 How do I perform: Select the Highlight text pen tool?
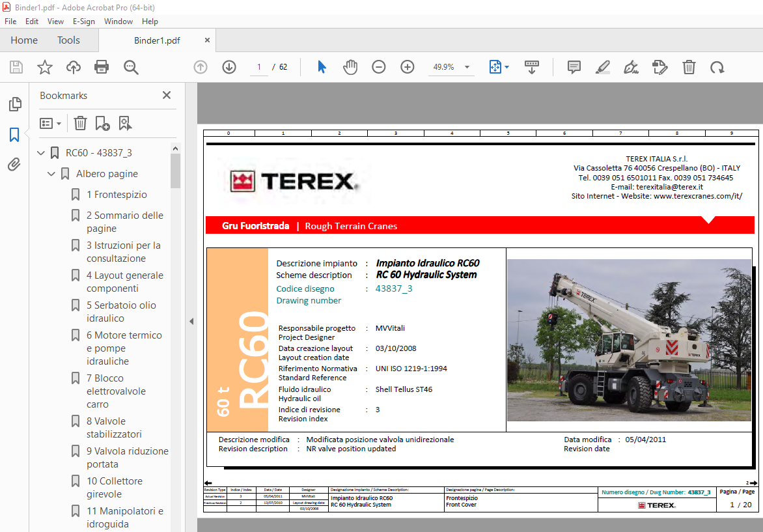602,66
